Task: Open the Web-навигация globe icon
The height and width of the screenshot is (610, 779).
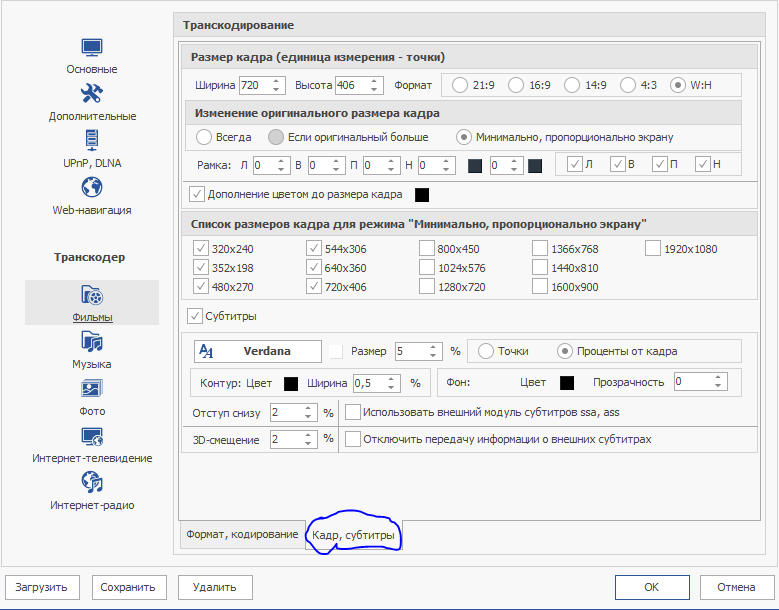Action: [x=92, y=188]
